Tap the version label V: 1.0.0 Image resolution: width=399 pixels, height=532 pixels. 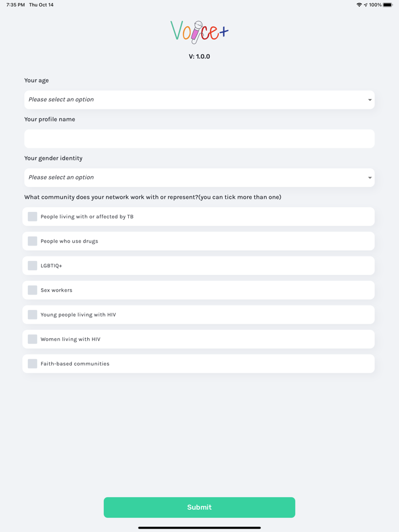199,57
